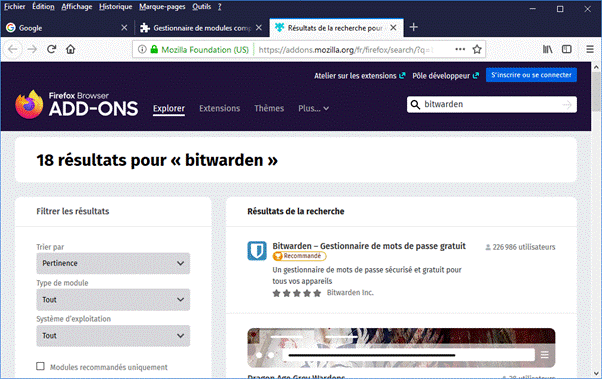Viewport: 602px width, 379px height.
Task: Expand the Plus… navigation menu
Action: [313, 109]
